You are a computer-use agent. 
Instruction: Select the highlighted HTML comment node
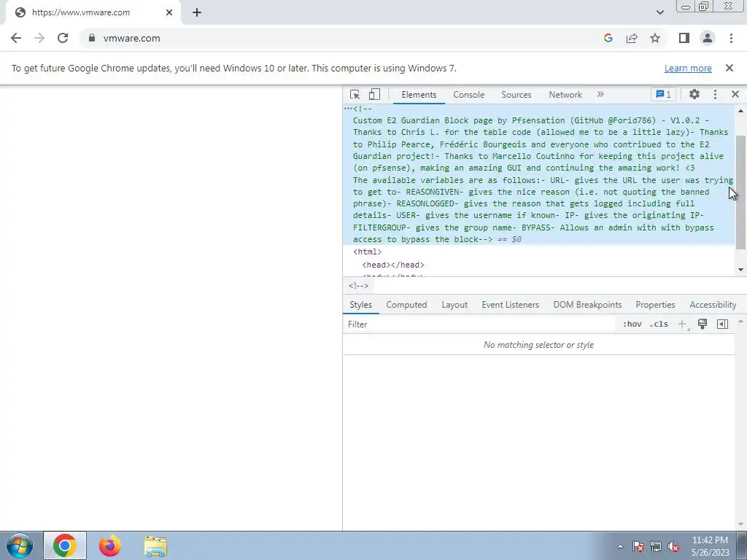(x=538, y=174)
